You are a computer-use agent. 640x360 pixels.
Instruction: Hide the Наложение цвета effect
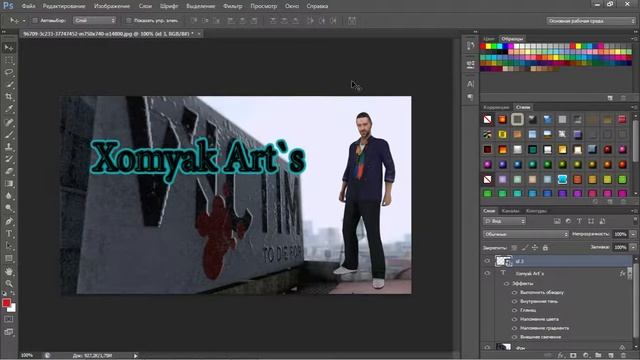514,319
